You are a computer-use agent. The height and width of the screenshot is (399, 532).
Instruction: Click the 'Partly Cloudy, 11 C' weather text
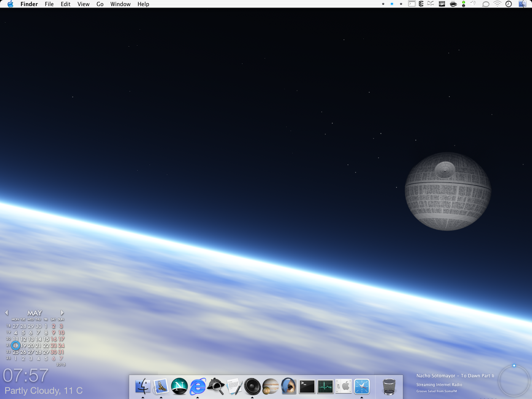[x=44, y=391]
